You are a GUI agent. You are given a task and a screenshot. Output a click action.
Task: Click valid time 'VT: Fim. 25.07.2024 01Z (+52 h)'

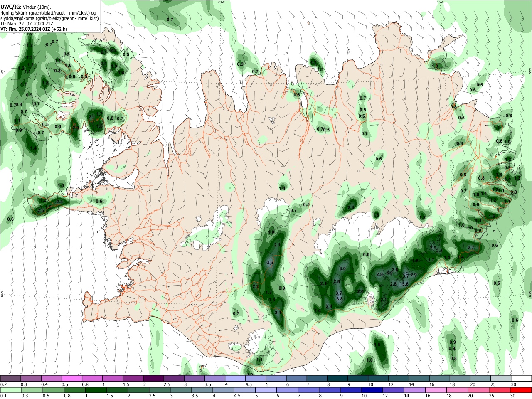point(34,29)
